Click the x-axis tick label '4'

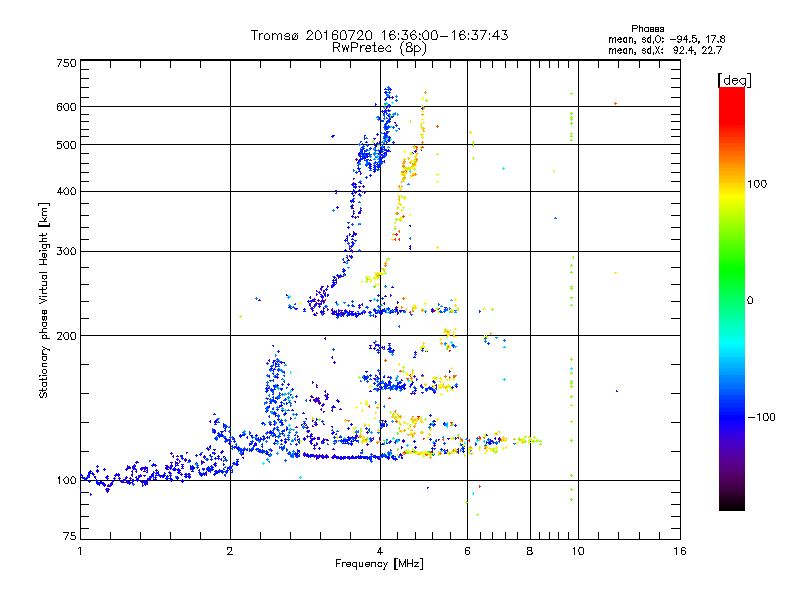380,551
